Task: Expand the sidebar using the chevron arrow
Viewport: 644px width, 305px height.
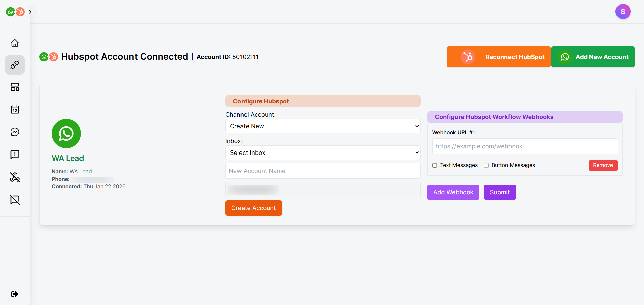Action: 30,12
